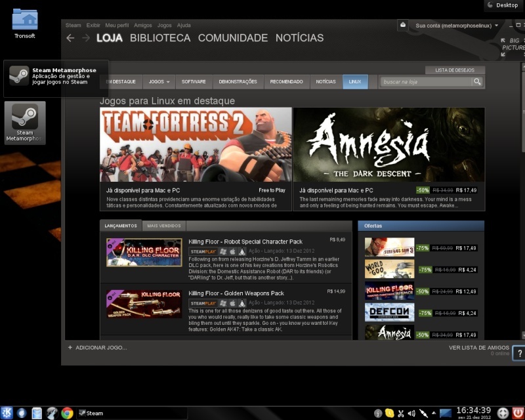Click the R$ 8,49 price of Robot Special Character Pack

coord(337,240)
